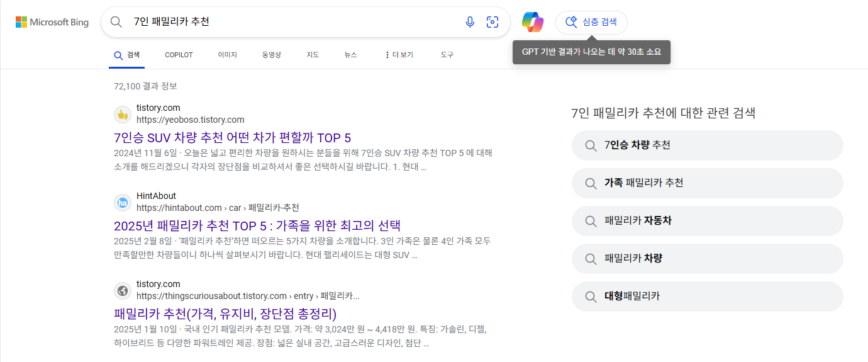
Task: Click 7인 패밀리카 추천에 대한 관련 검색 heading
Action: click(x=663, y=113)
